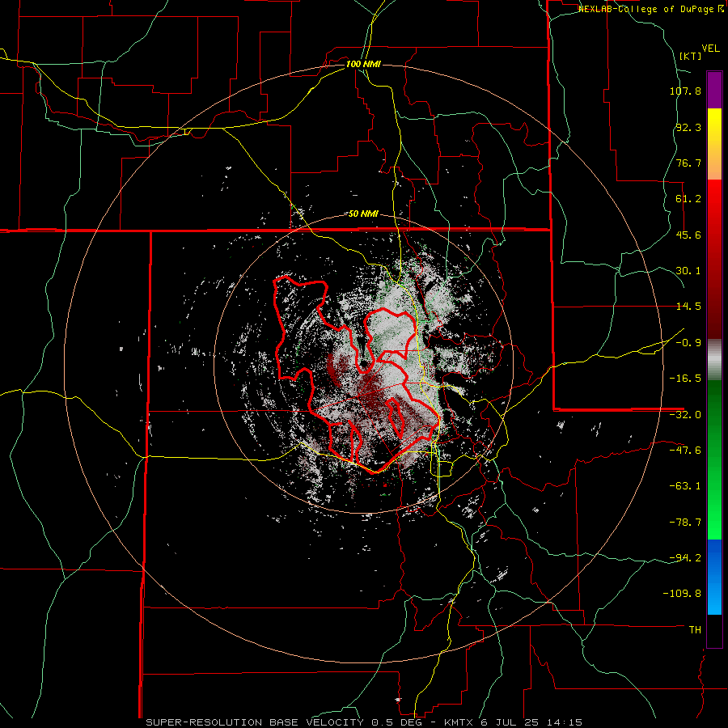Click the 107.8 velocity scale value

tap(685, 91)
